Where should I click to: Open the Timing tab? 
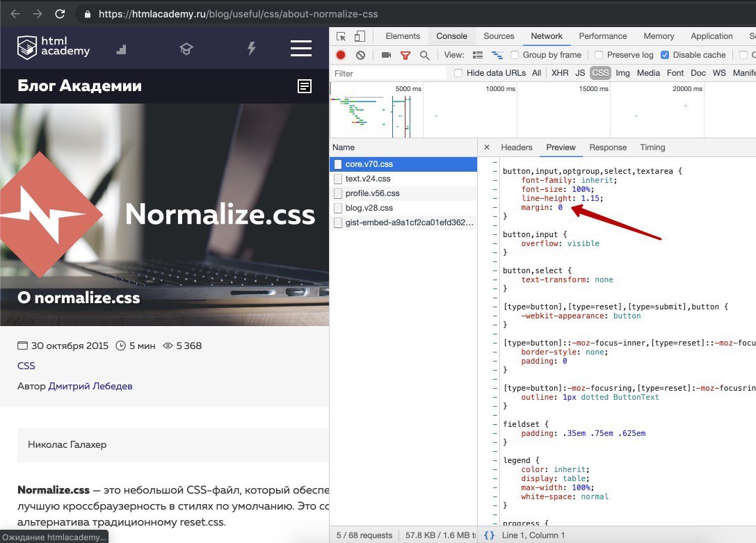point(652,147)
